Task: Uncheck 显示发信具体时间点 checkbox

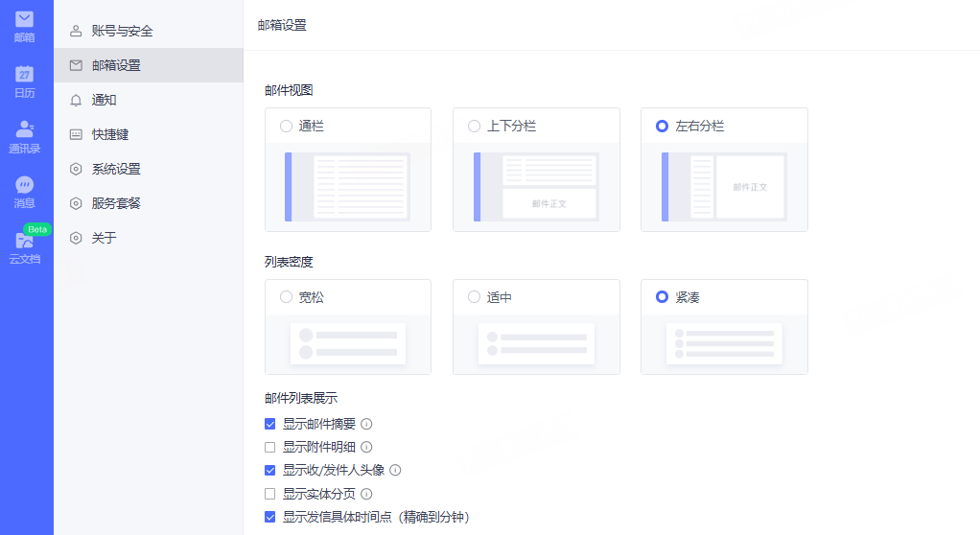Action: (x=270, y=517)
